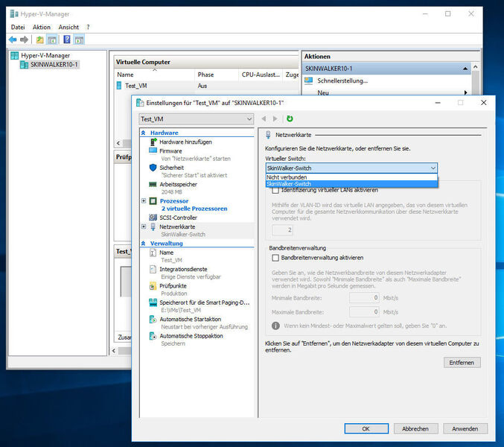Open the Ansicht menu
The image size is (504, 447).
pyautogui.click(x=68, y=28)
